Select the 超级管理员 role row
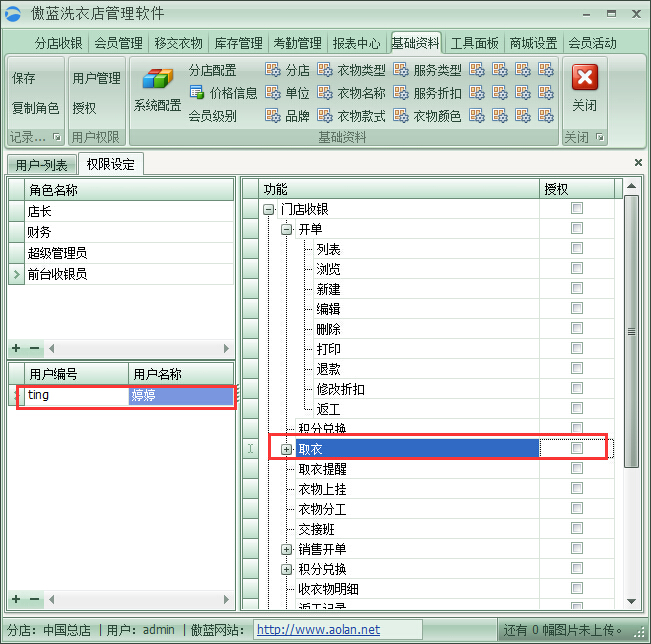 click(x=58, y=253)
